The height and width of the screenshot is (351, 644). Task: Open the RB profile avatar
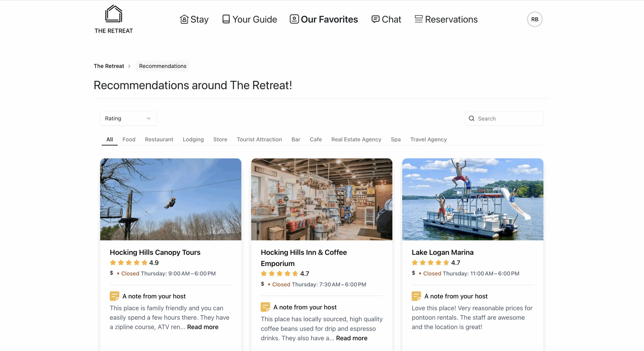pyautogui.click(x=535, y=19)
